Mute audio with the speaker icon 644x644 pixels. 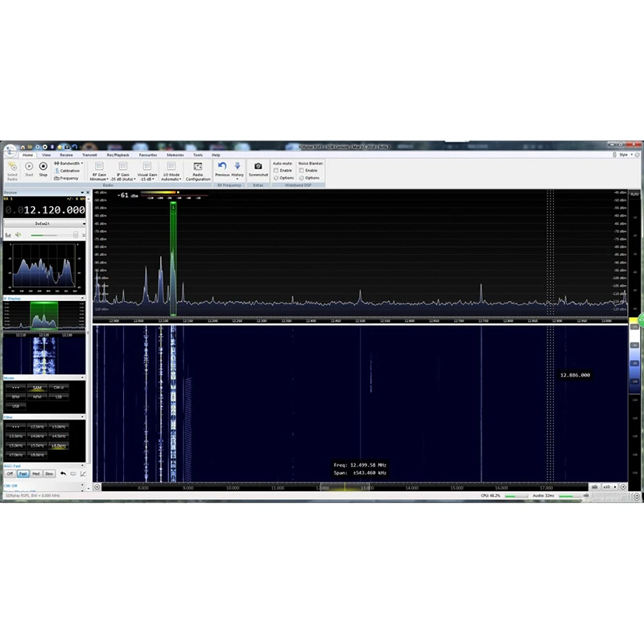click(x=18, y=235)
